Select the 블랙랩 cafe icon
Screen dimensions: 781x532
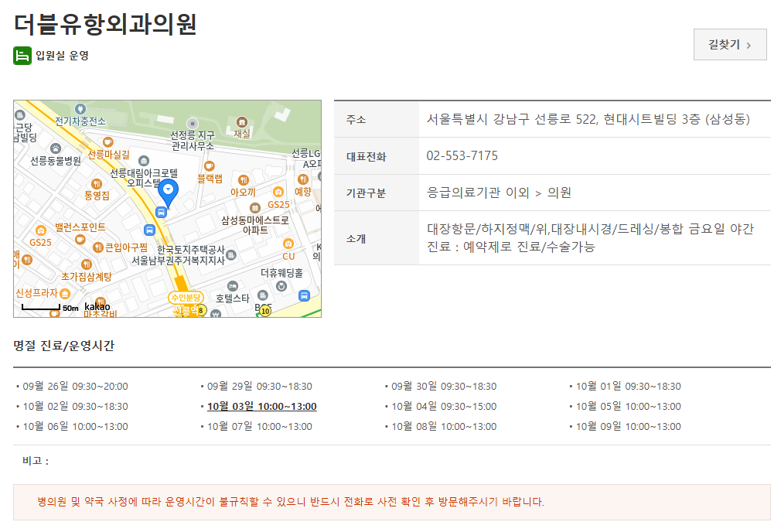click(210, 166)
